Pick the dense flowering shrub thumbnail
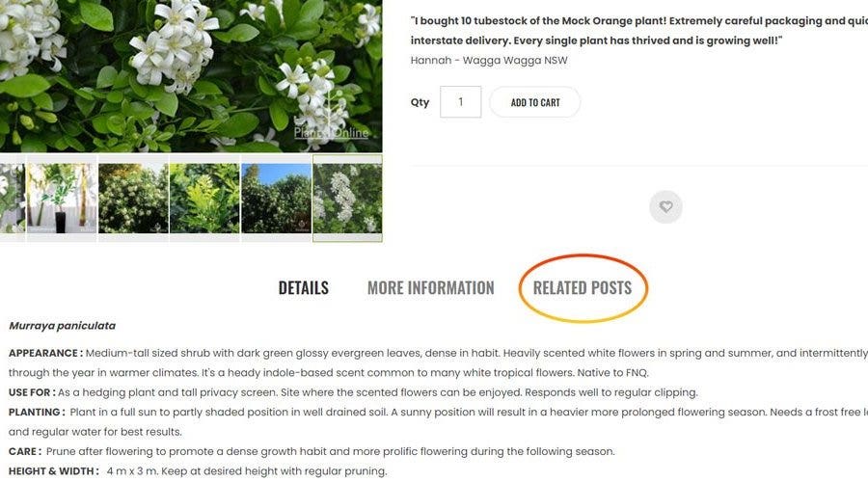The height and width of the screenshot is (482, 868). (x=133, y=199)
